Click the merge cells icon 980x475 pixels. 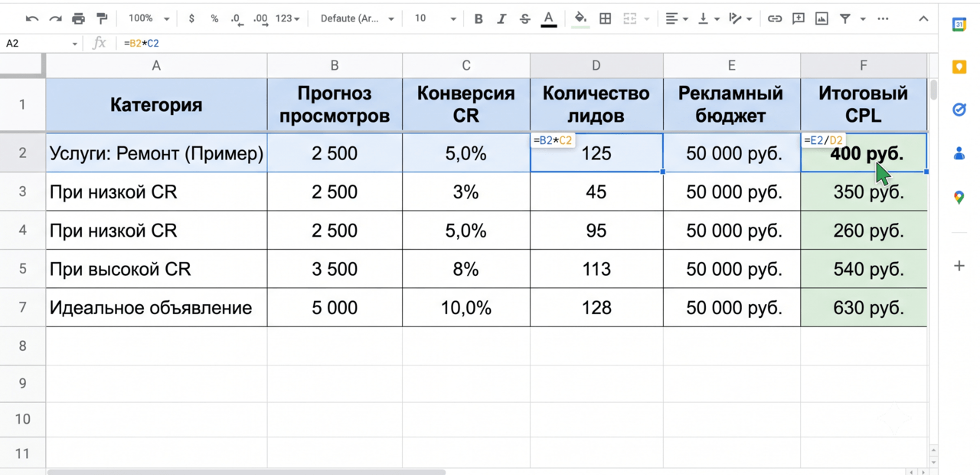(x=630, y=18)
